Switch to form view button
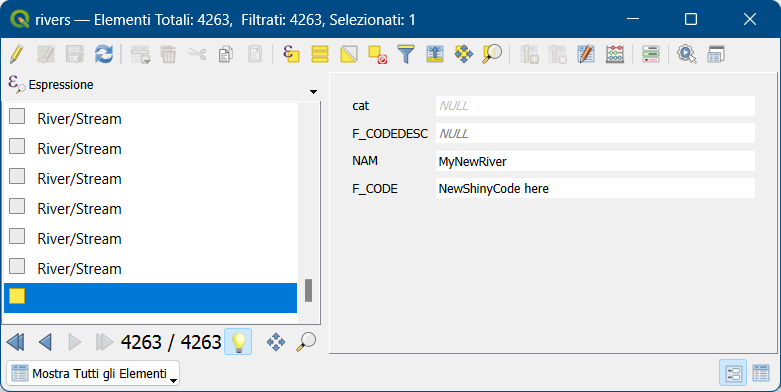 point(733,373)
